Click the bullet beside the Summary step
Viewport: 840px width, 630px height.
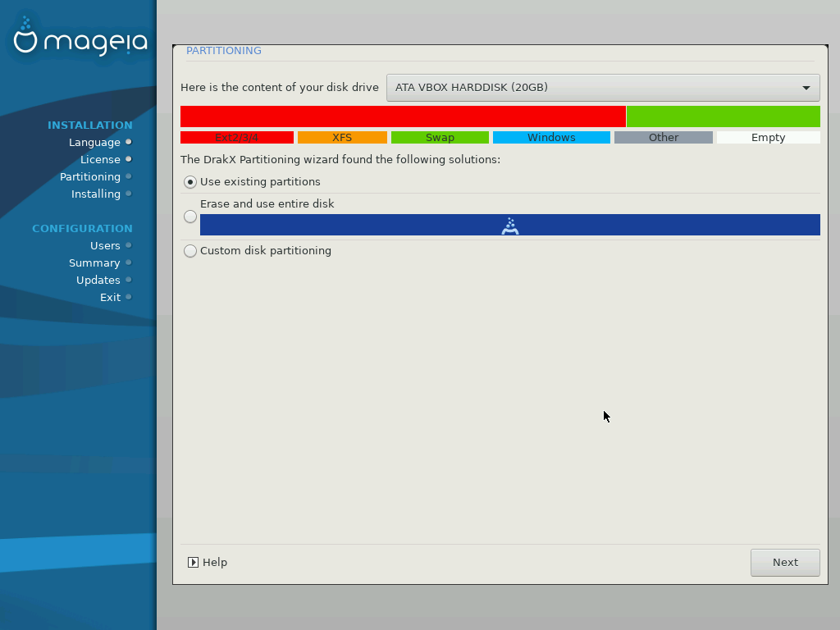pyautogui.click(x=129, y=262)
